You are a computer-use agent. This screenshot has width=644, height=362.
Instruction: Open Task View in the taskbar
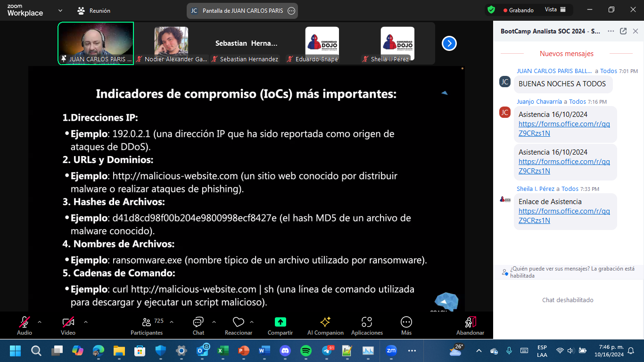57,351
